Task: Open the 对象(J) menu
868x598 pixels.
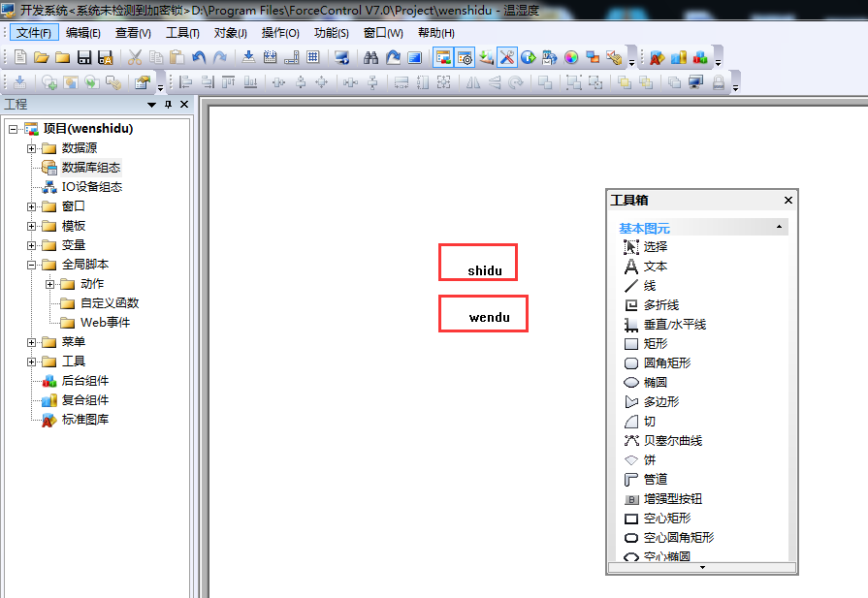Action: point(230,33)
